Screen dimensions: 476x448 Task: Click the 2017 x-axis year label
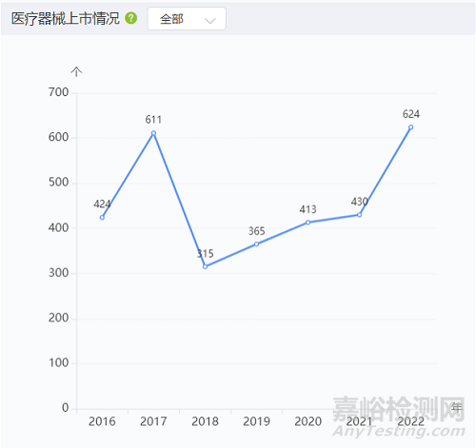[x=153, y=421]
